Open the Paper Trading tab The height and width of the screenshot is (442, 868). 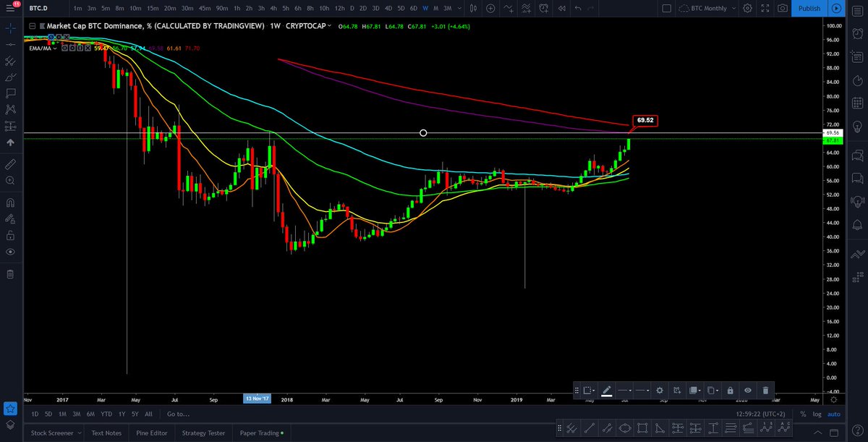tap(261, 433)
